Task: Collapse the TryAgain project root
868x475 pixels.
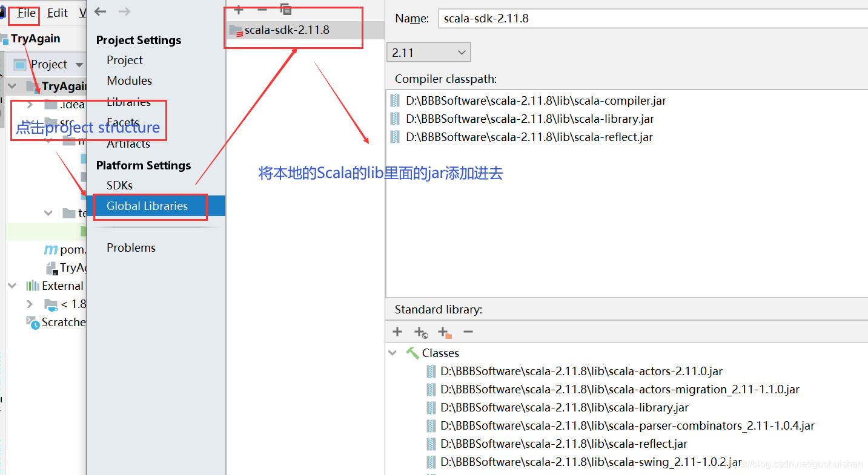Action: pos(12,86)
